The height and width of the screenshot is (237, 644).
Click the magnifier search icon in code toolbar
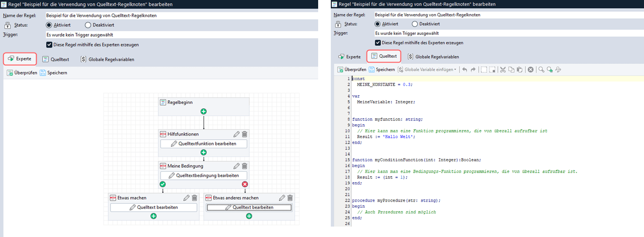point(541,70)
